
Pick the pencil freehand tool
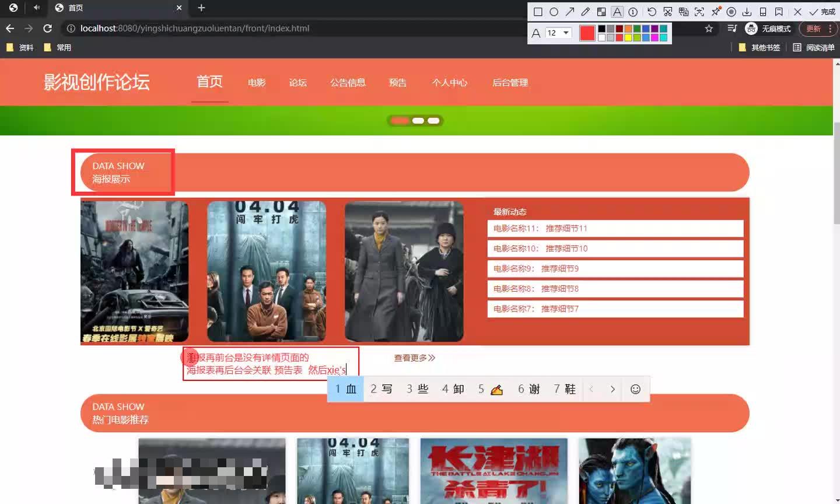(x=585, y=11)
